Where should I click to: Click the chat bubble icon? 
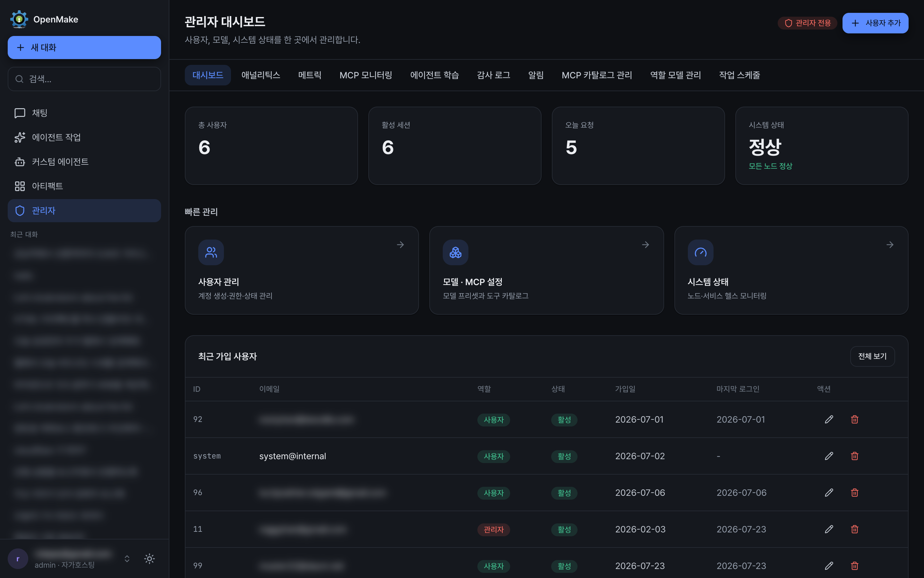[20, 113]
